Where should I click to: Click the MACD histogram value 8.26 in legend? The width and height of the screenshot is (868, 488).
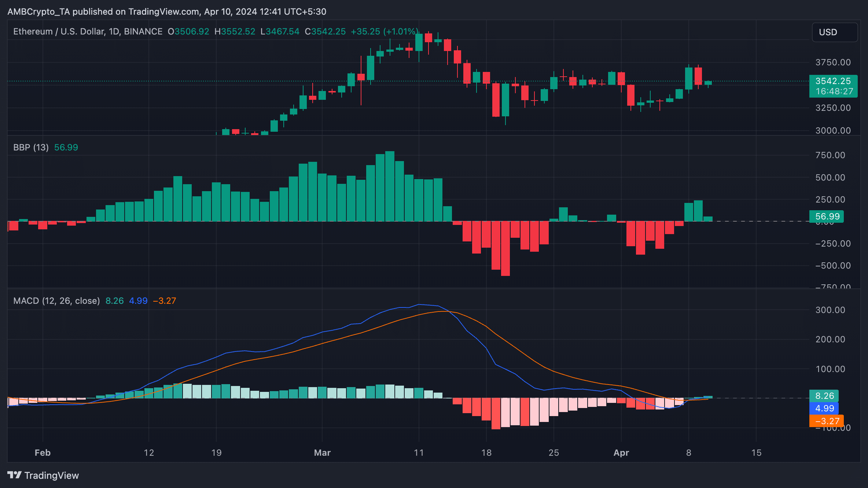coord(115,301)
